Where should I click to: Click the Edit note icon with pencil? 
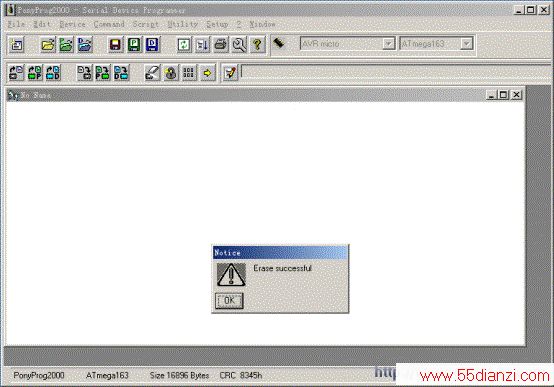230,73
